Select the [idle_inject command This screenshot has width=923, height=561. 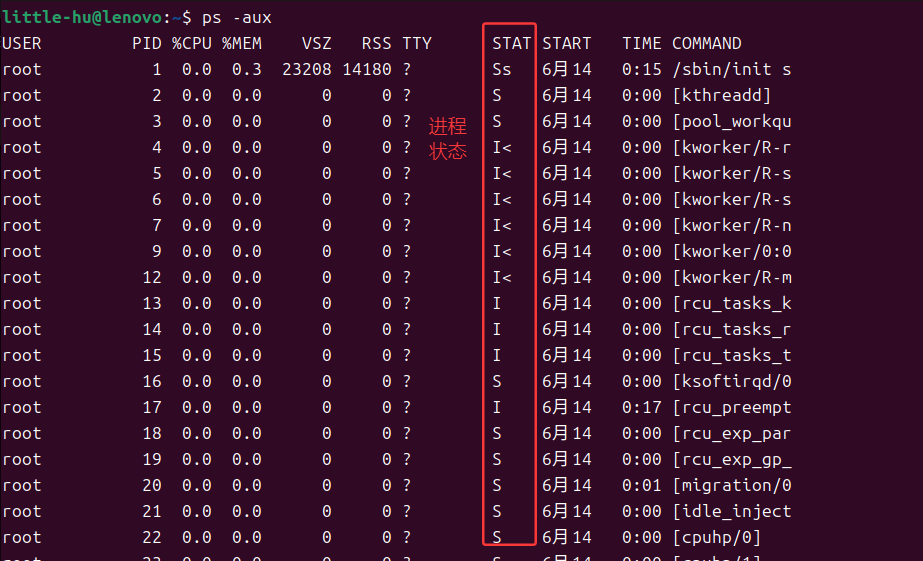click(x=732, y=511)
